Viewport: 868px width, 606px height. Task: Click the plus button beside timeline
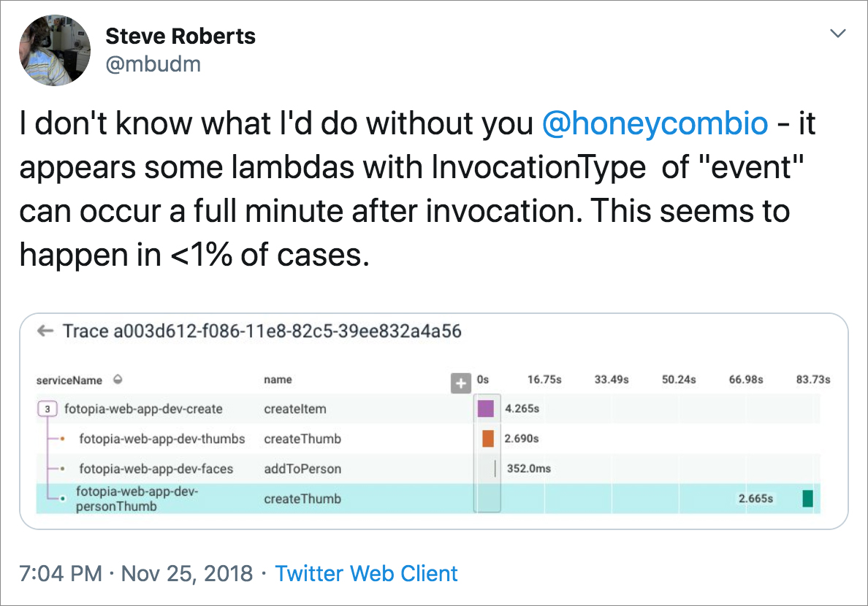tap(461, 383)
